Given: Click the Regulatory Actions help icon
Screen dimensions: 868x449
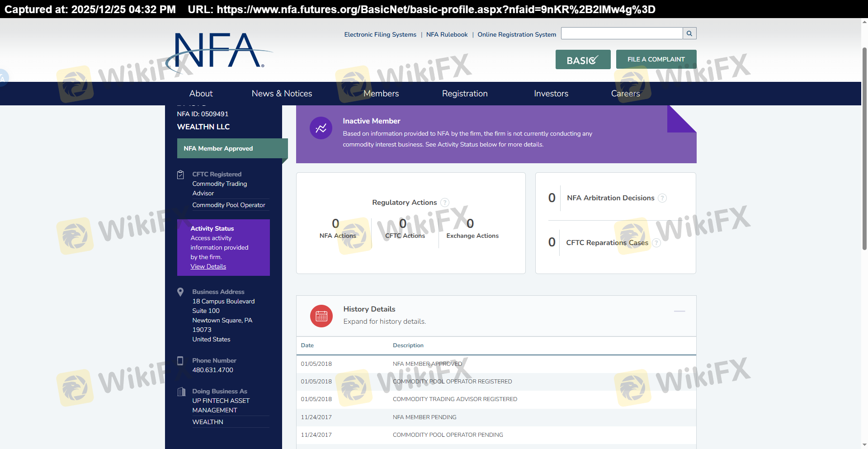Looking at the screenshot, I should pyautogui.click(x=445, y=203).
